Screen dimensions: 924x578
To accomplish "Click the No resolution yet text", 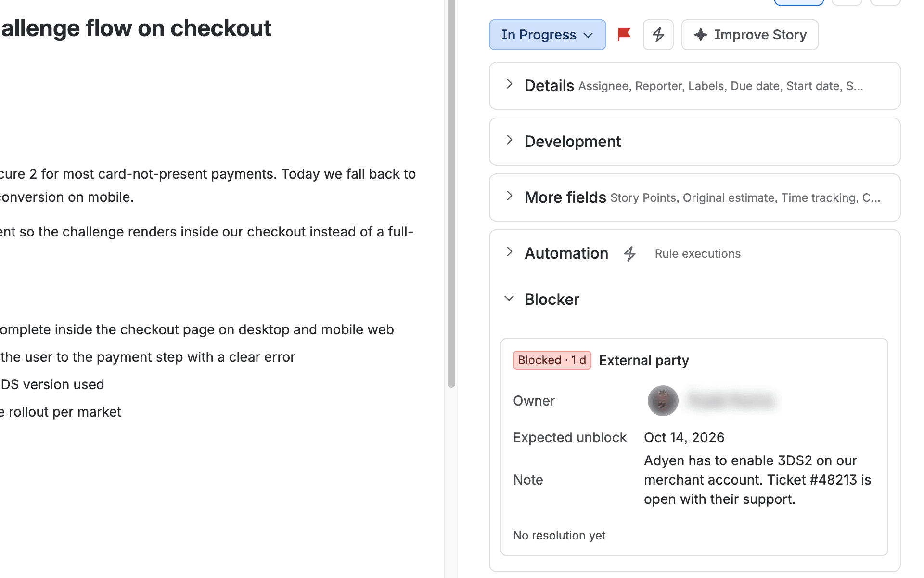I will [x=559, y=536].
